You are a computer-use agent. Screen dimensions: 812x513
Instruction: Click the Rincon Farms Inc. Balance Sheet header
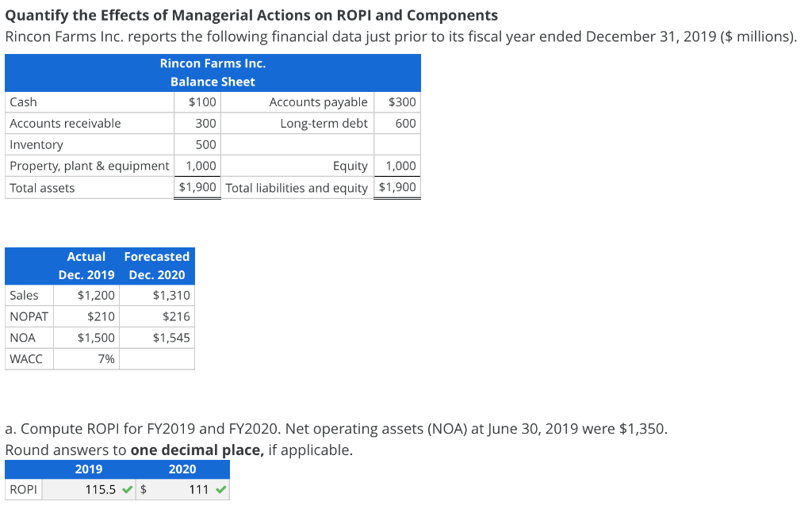tap(213, 72)
